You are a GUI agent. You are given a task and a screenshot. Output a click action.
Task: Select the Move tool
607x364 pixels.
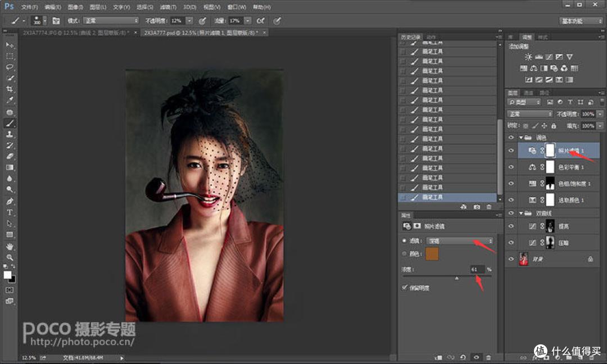coord(10,46)
